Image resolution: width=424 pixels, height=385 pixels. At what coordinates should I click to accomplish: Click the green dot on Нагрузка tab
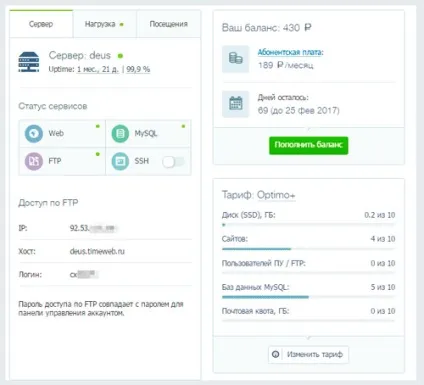point(122,24)
